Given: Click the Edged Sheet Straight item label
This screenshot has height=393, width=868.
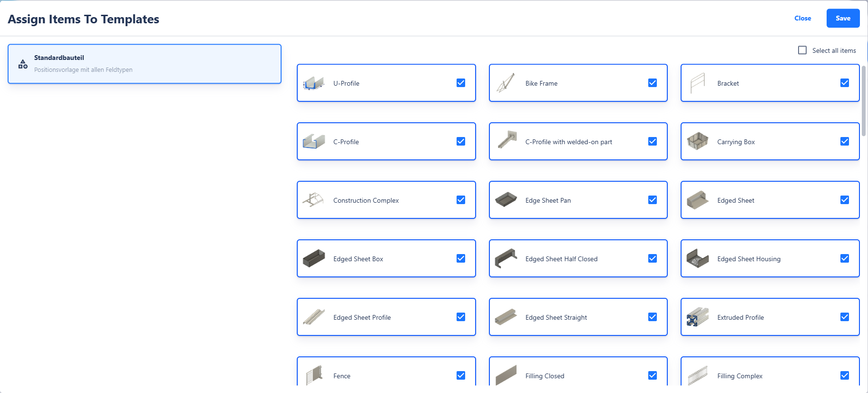Looking at the screenshot, I should (x=556, y=317).
